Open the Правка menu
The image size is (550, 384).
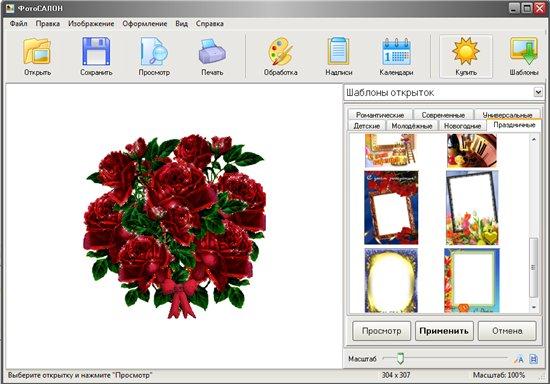tap(48, 24)
